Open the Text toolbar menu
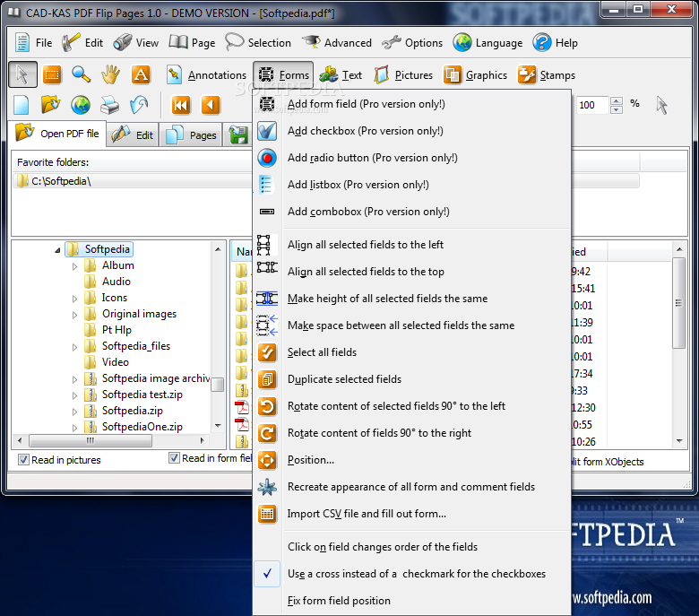The height and width of the screenshot is (616, 699). click(341, 74)
